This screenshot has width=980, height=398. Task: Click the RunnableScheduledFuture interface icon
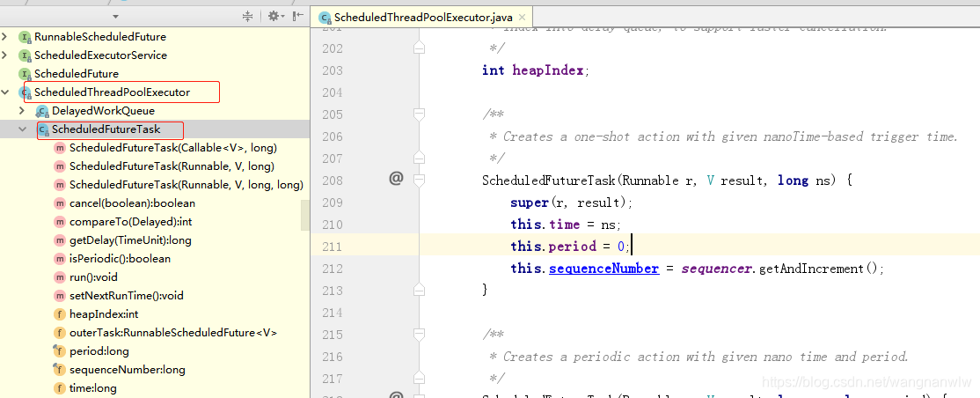pyautogui.click(x=25, y=38)
